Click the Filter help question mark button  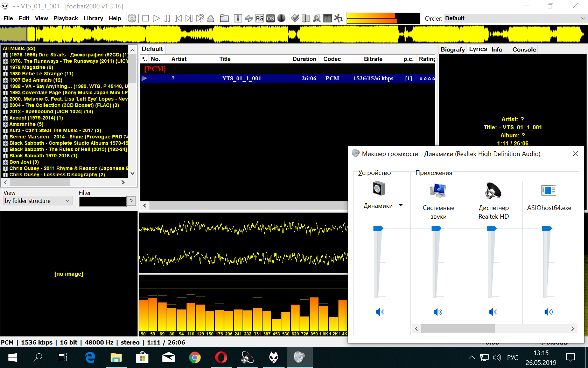click(x=131, y=201)
